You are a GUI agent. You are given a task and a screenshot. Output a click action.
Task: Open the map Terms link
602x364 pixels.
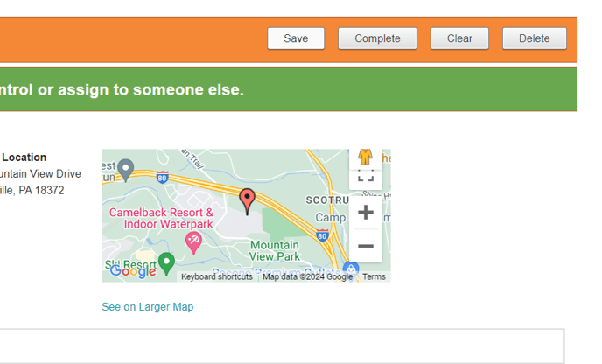pos(374,276)
